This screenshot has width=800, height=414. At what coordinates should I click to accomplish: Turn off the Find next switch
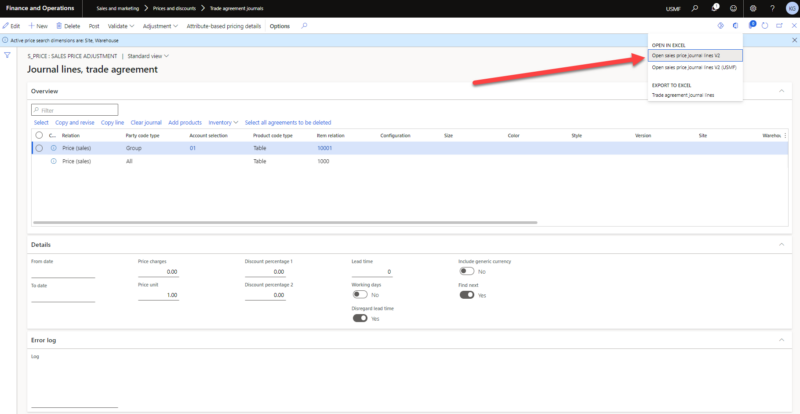pyautogui.click(x=465, y=295)
